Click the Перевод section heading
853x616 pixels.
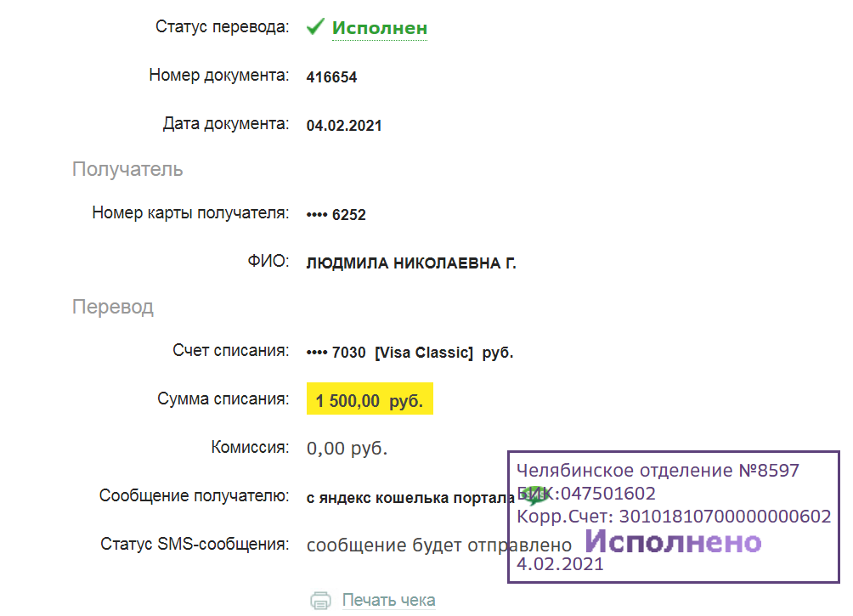(x=113, y=307)
